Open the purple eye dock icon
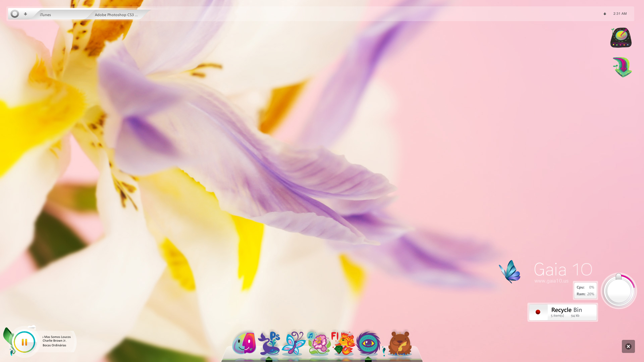 (x=368, y=343)
